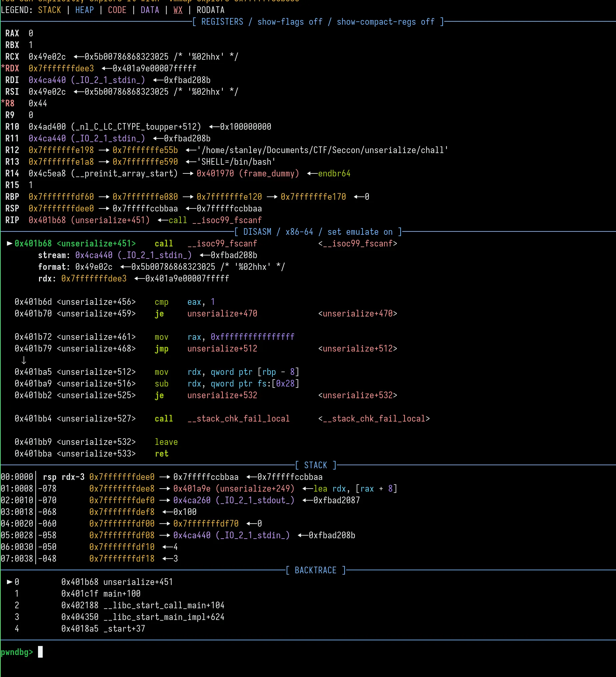This screenshot has width=616, height=677.
Task: Click the __isoc99_fscanf call target
Action: (x=223, y=243)
